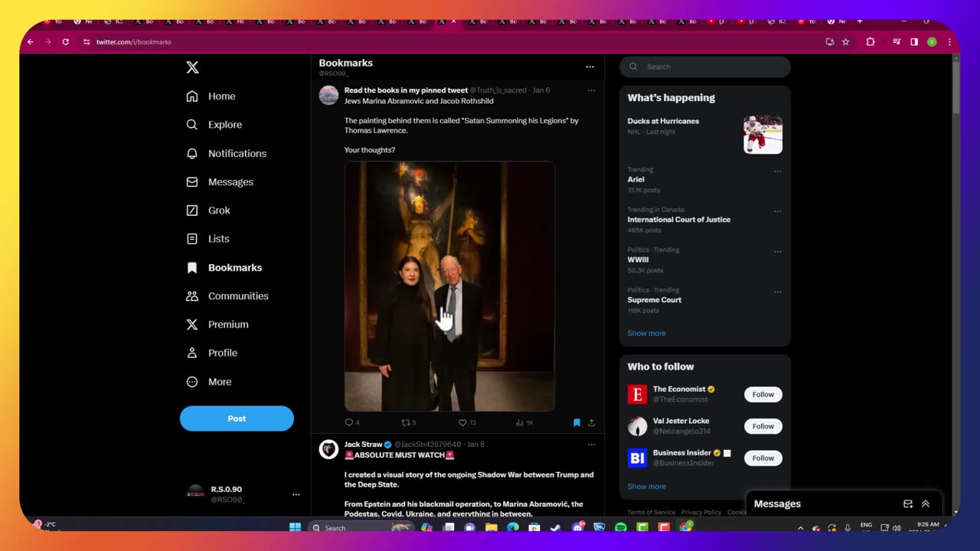
Task: Click the browser Back arrow
Action: [31, 42]
